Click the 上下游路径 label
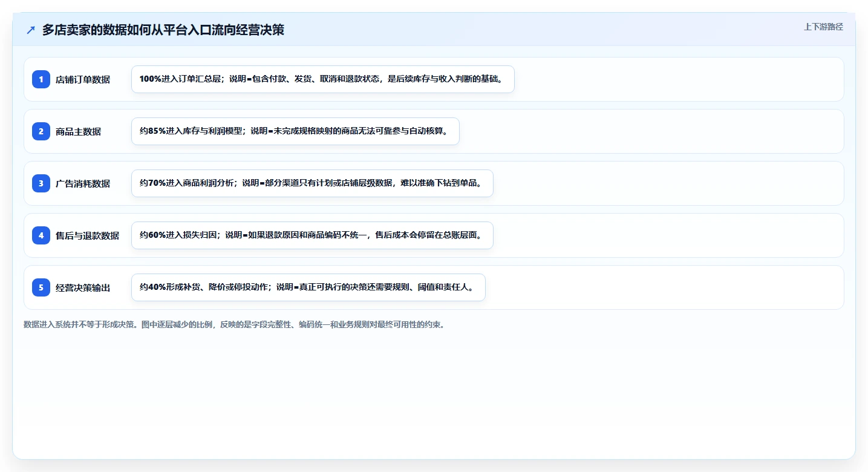The height and width of the screenshot is (472, 868). tap(823, 27)
